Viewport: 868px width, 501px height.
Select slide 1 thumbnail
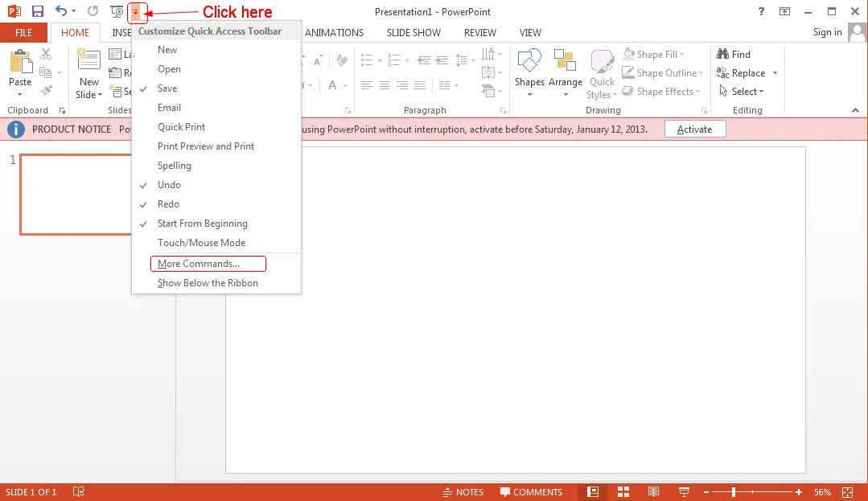(76, 195)
